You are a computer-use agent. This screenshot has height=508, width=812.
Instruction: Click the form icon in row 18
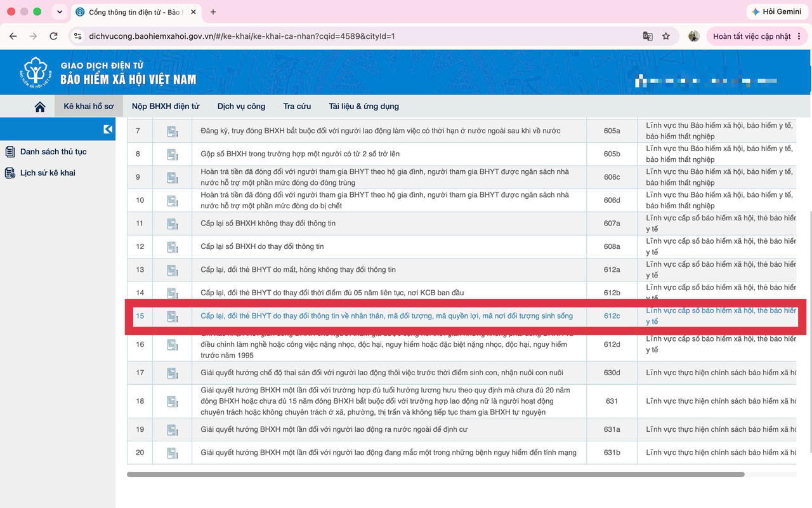(x=173, y=401)
